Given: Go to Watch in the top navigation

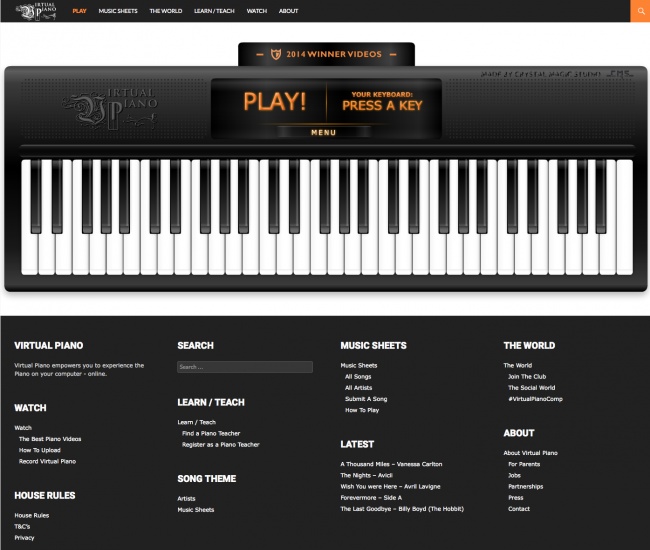Looking at the screenshot, I should point(256,11).
